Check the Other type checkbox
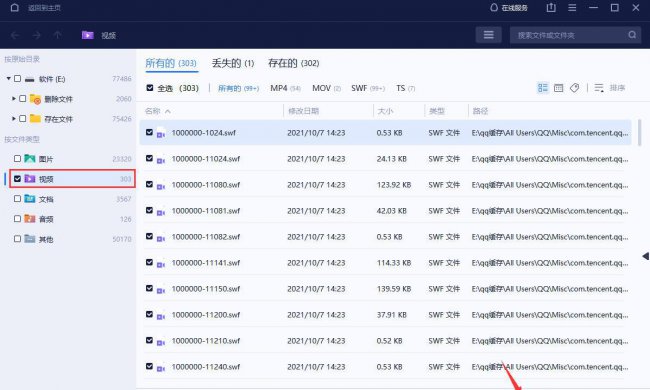 (17, 239)
